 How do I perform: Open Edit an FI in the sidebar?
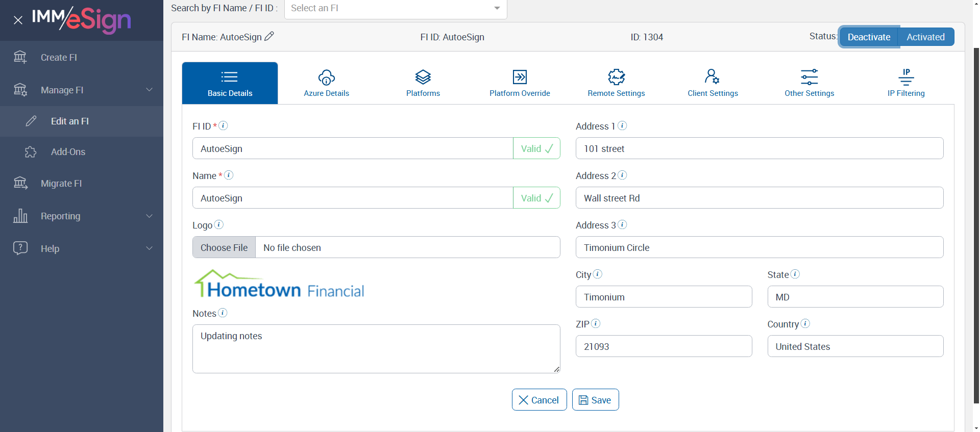point(82,121)
